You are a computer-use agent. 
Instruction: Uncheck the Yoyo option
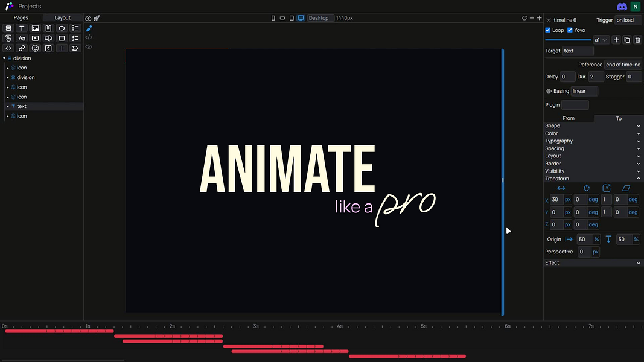point(570,30)
